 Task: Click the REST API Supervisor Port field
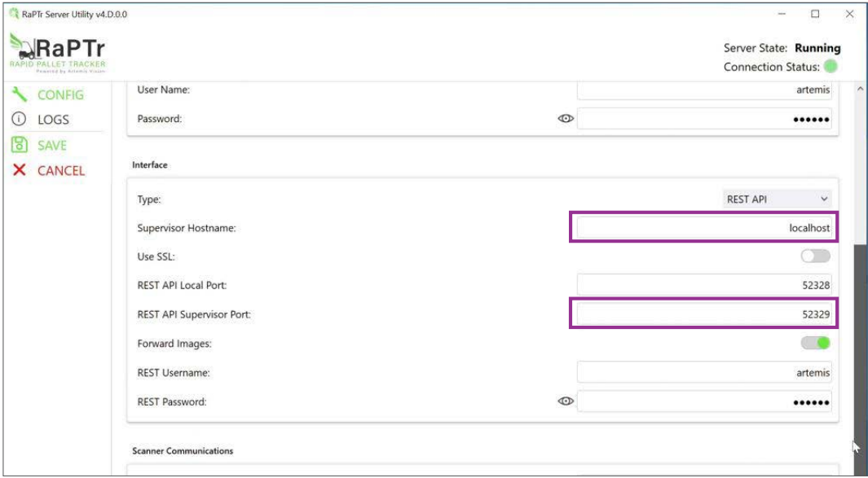(x=704, y=314)
